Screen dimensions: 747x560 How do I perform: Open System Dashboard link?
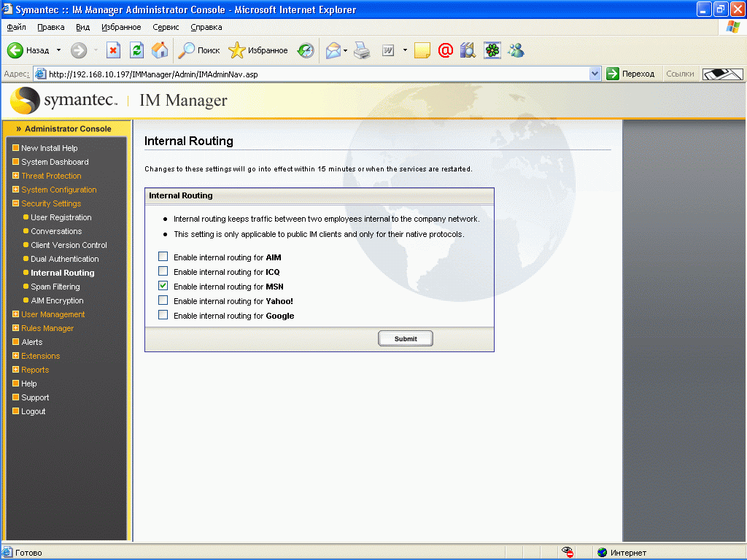55,162
